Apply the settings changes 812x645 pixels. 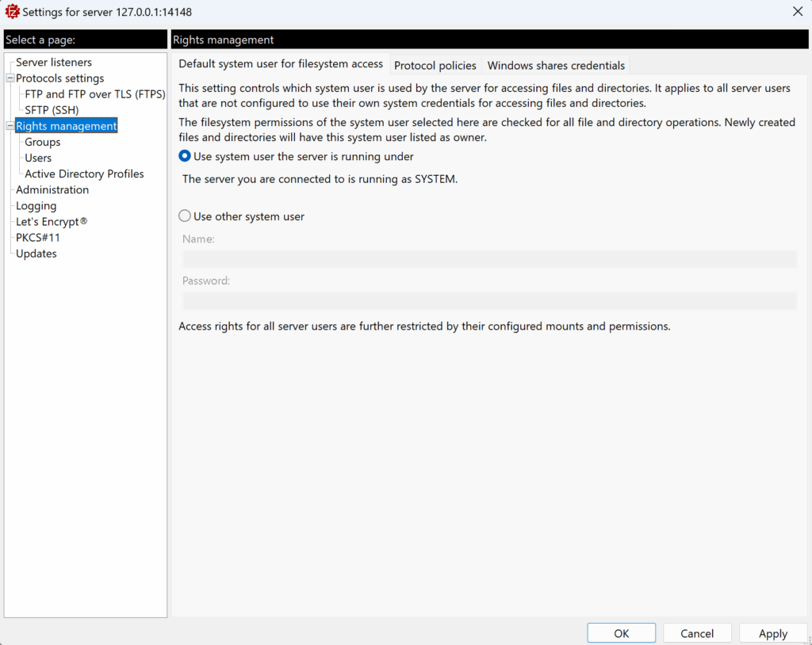pos(772,633)
